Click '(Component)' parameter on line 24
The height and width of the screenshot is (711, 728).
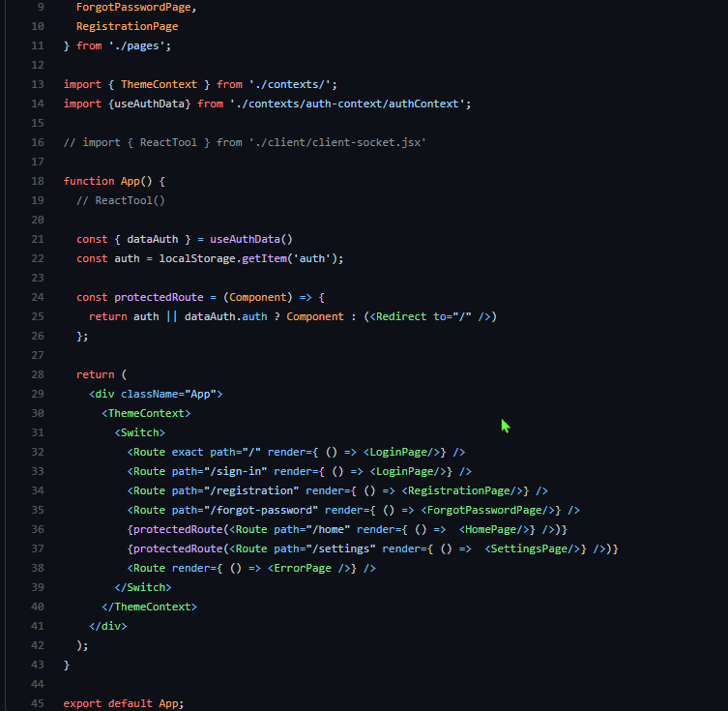tap(258, 297)
